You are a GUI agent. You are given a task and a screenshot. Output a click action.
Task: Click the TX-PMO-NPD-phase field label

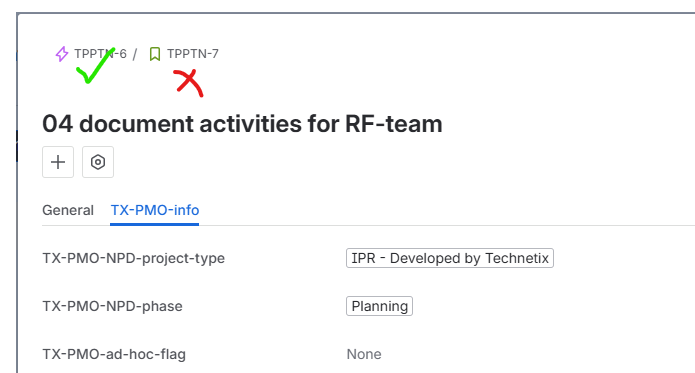click(112, 306)
